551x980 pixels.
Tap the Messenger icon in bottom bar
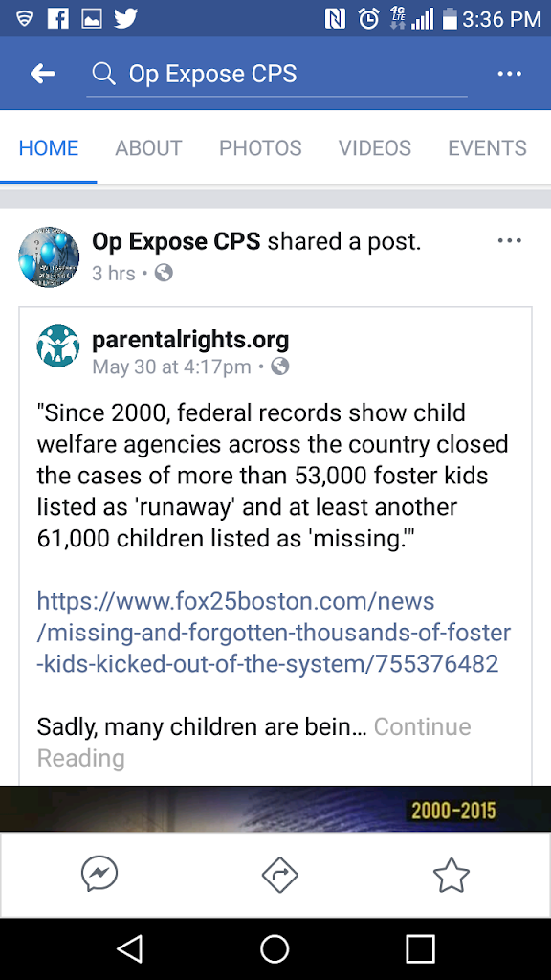99,875
